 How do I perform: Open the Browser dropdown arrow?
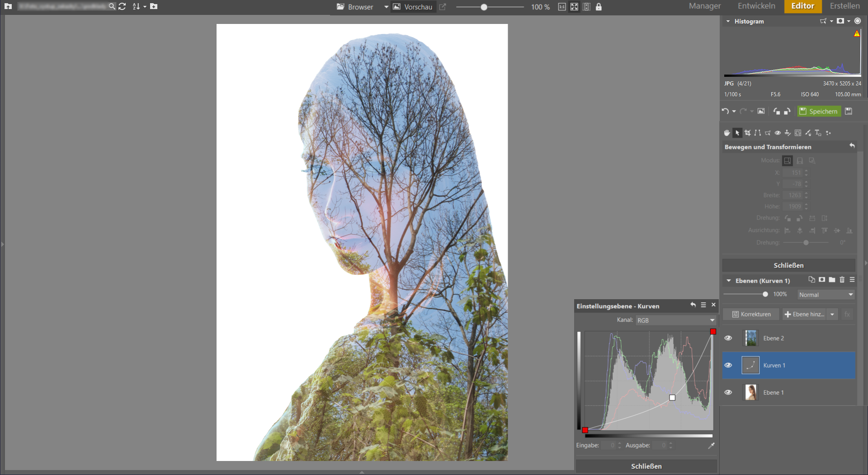point(386,7)
